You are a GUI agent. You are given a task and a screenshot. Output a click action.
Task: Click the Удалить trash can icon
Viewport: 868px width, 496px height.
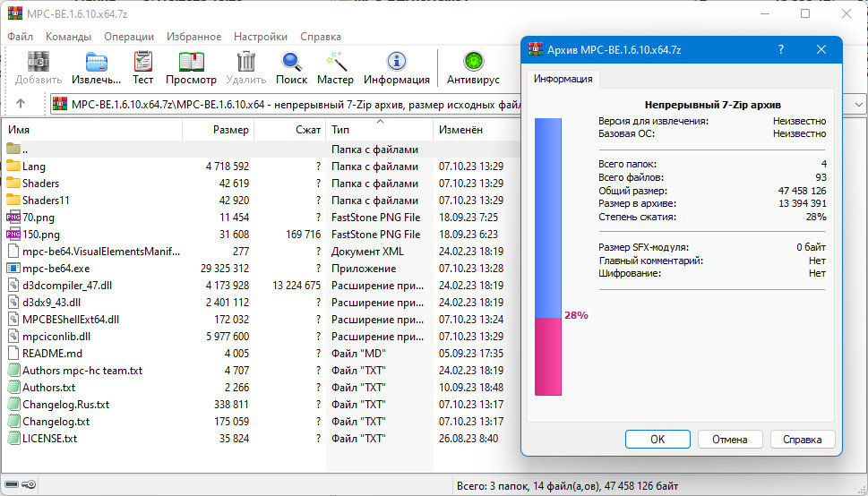click(x=245, y=62)
